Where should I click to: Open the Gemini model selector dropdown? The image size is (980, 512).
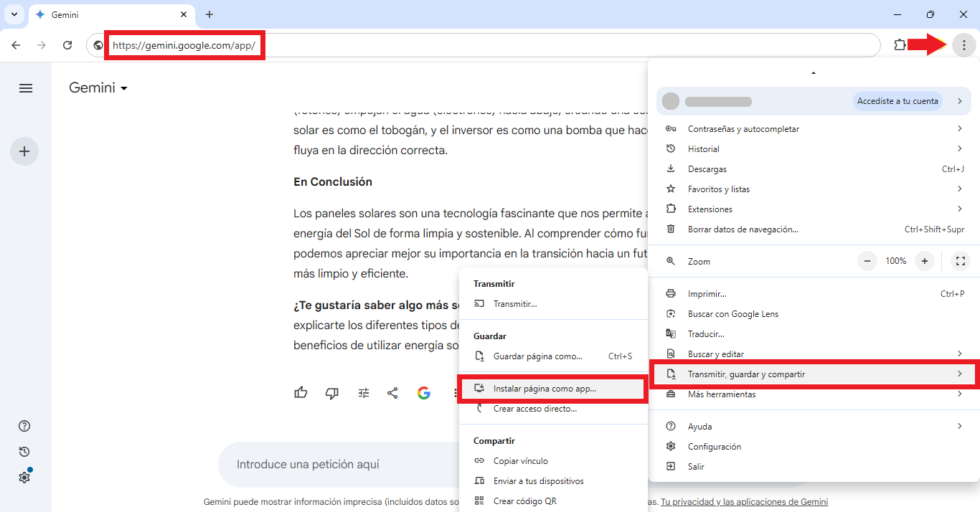[x=98, y=88]
